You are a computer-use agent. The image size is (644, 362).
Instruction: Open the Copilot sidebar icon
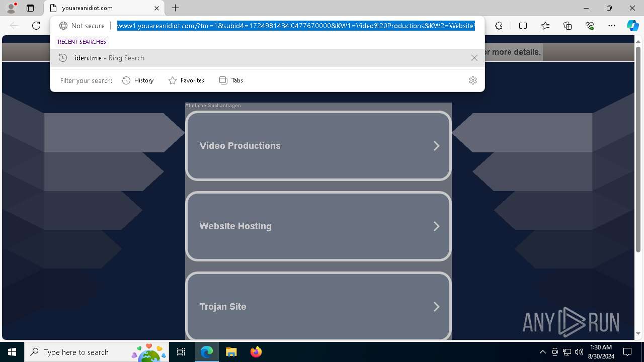pyautogui.click(x=632, y=26)
